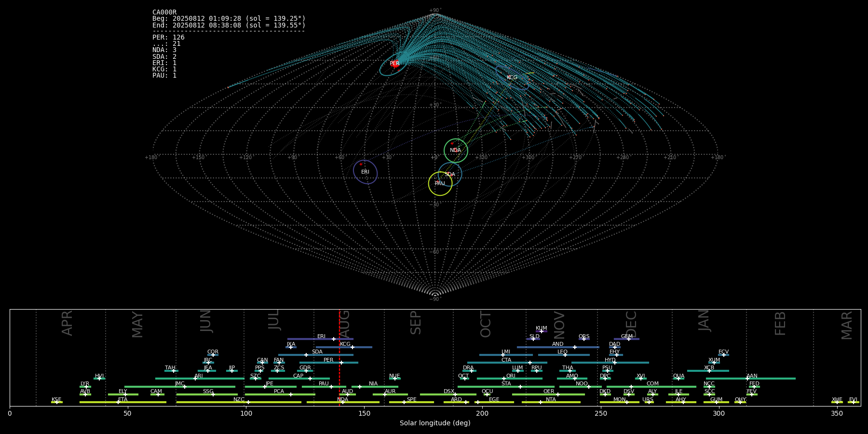This screenshot has width=868, height=434.
Task: Select the ETA shower bar in timeline
Action: 123,402
